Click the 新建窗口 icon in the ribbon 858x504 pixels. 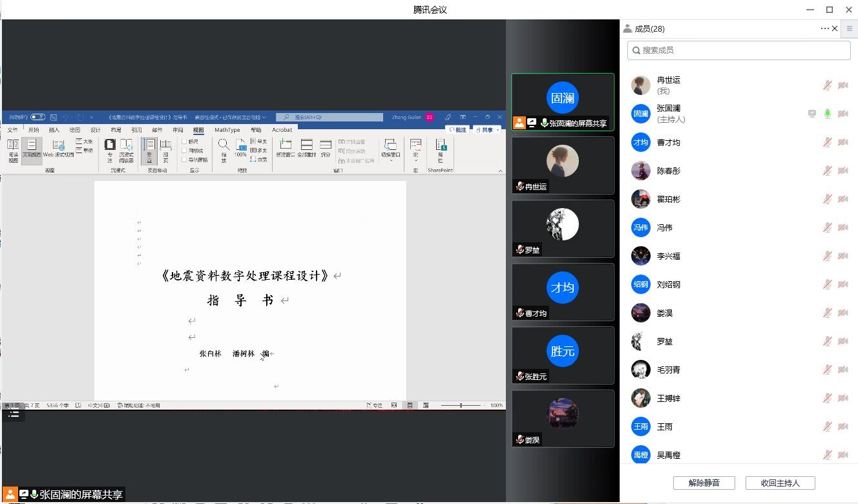click(x=285, y=148)
